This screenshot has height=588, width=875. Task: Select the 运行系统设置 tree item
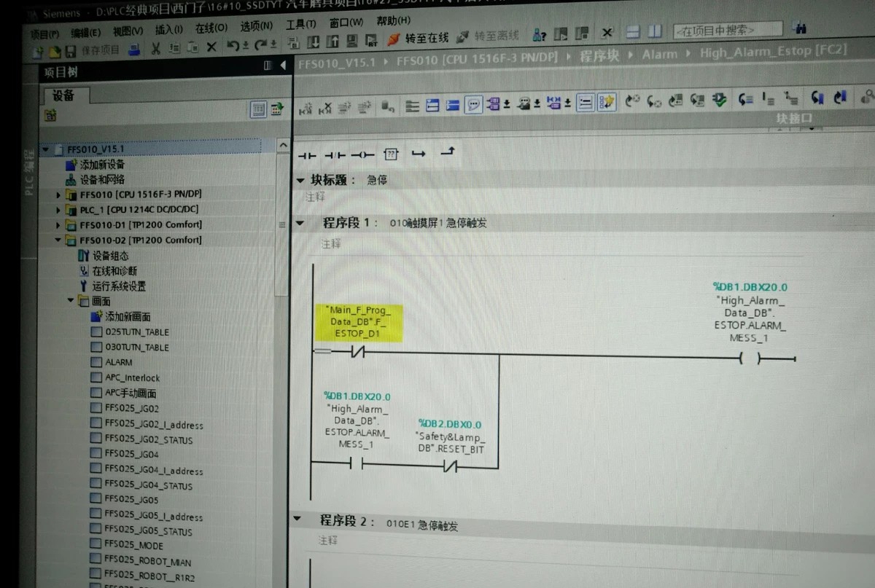pos(112,286)
